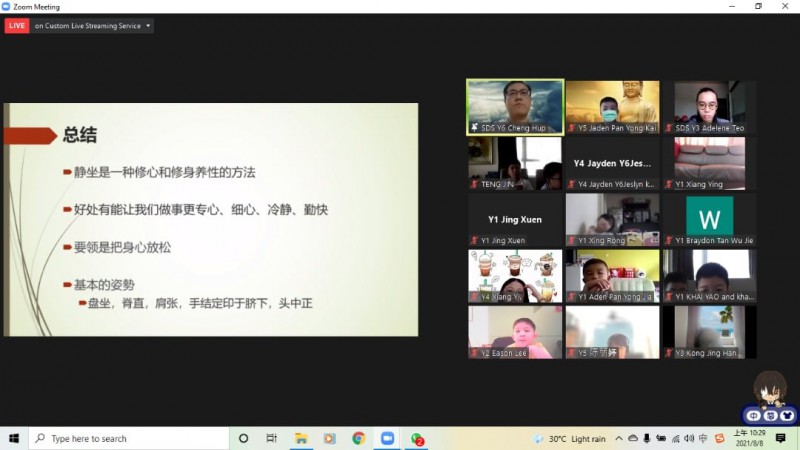The width and height of the screenshot is (800, 450).
Task: Click the taskbar search box
Action: pyautogui.click(x=130, y=438)
